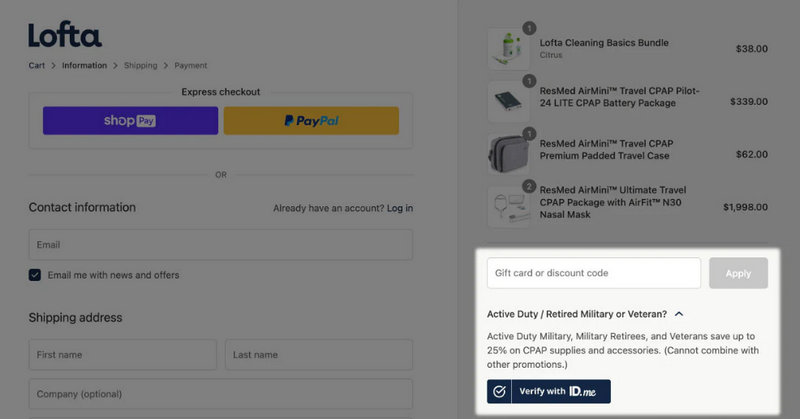Click the First name field
This screenshot has width=800, height=419.
click(122, 355)
